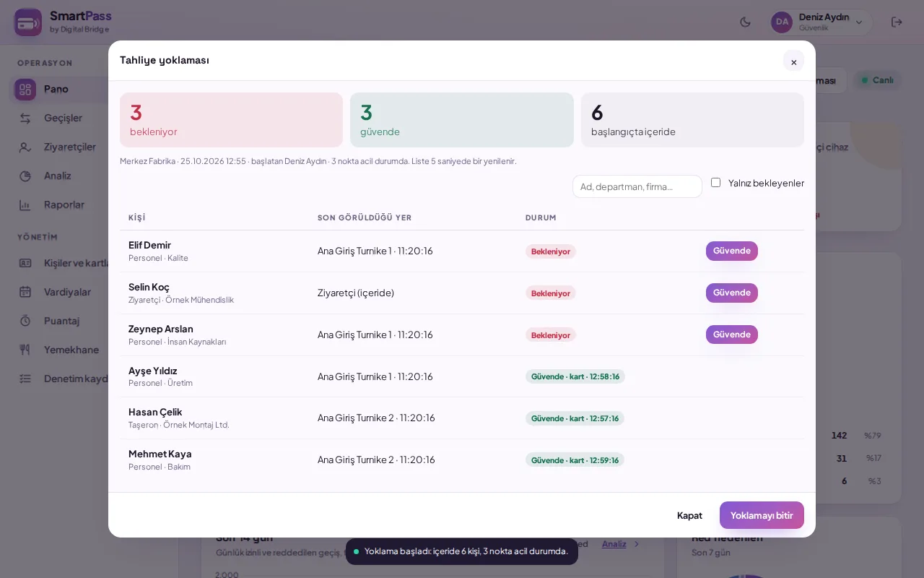
Task: Mark Elif Demir as Güvende
Action: pyautogui.click(x=731, y=251)
